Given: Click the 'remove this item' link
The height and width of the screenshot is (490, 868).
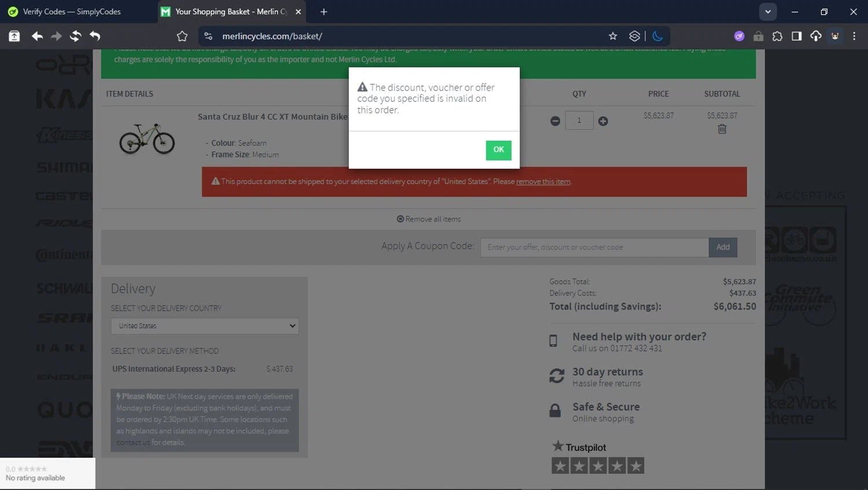Looking at the screenshot, I should [543, 182].
